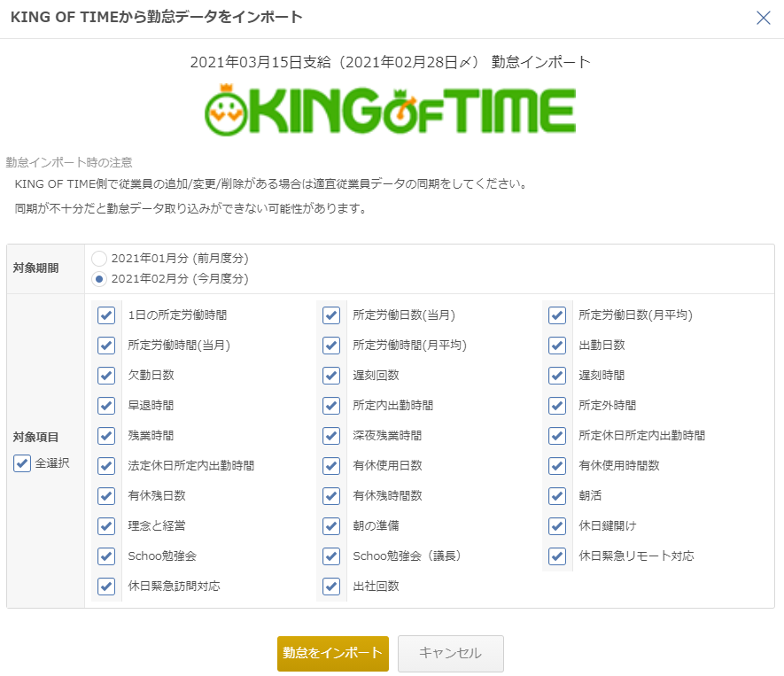This screenshot has width=784, height=676.
Task: Uncheck 出社回数 item
Action: [331, 586]
